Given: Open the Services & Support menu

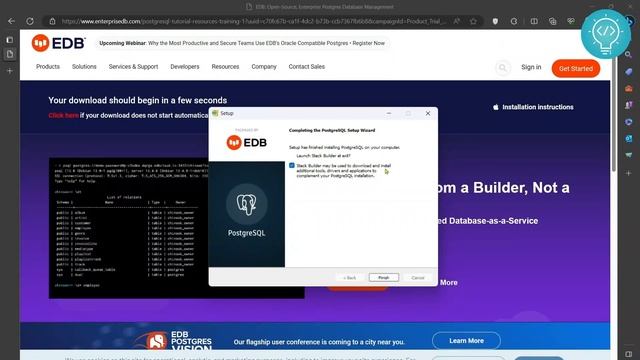Looking at the screenshot, I should (133, 67).
